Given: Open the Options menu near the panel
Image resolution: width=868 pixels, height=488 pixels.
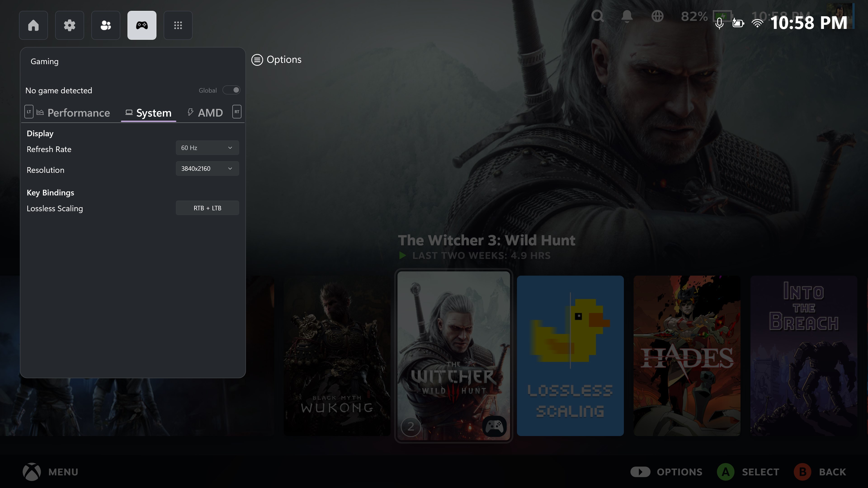Looking at the screenshot, I should [x=276, y=60].
